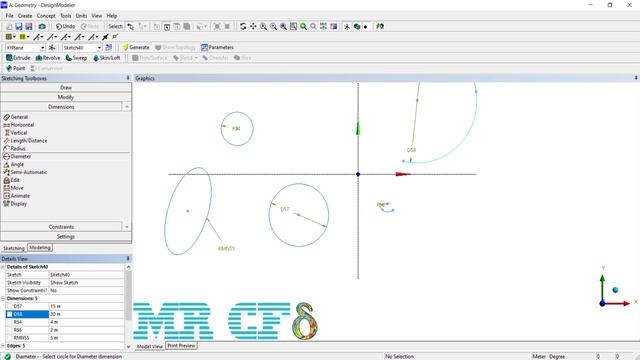Toggle the D57 parameter checkbox
Viewport: 640px width, 360px height.
9,307
